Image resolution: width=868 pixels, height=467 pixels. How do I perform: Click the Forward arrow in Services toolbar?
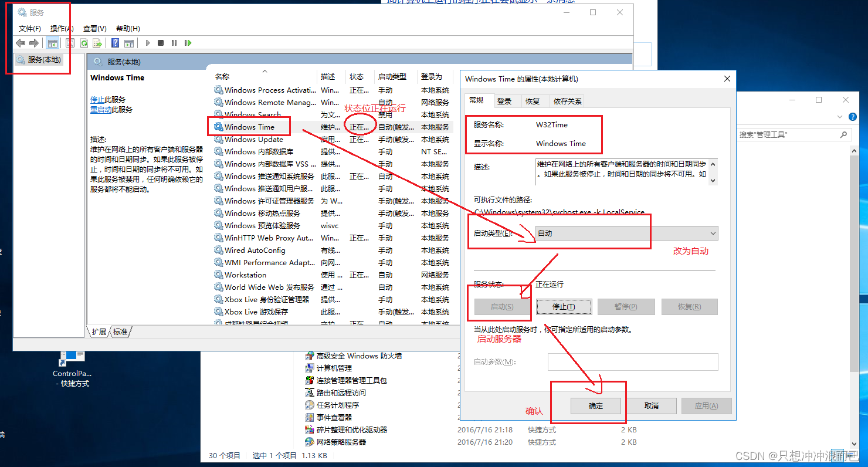(x=34, y=43)
